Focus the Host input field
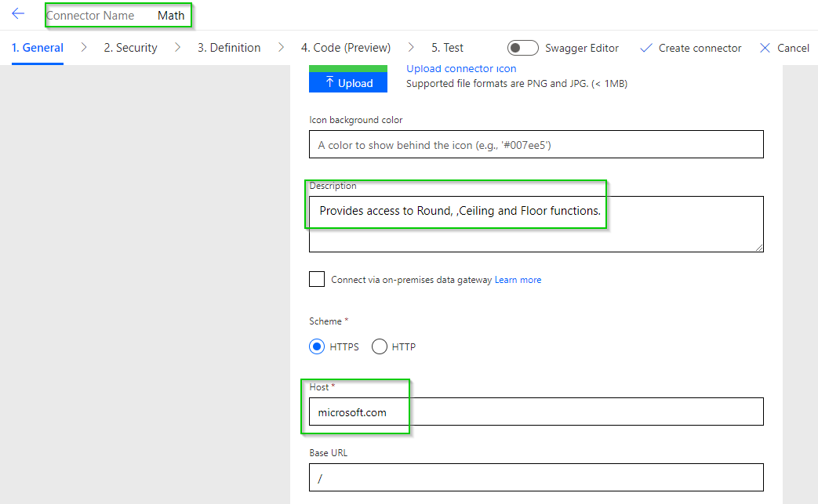 click(536, 412)
